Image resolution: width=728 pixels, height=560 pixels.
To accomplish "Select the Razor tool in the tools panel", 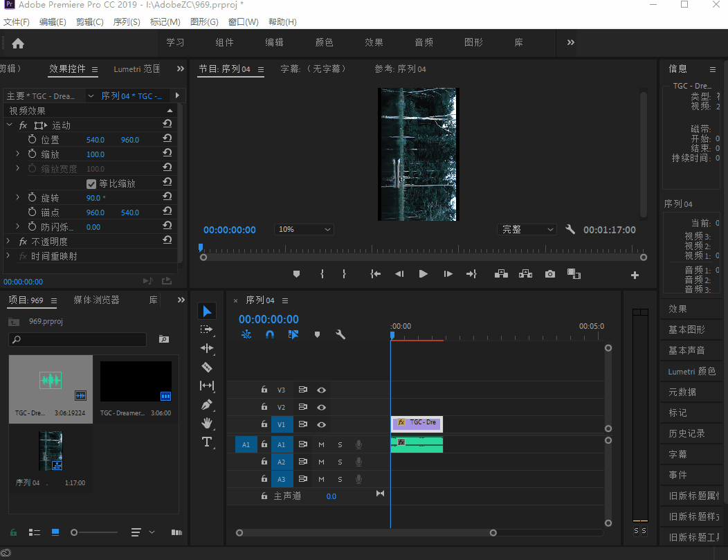I will tap(206, 367).
